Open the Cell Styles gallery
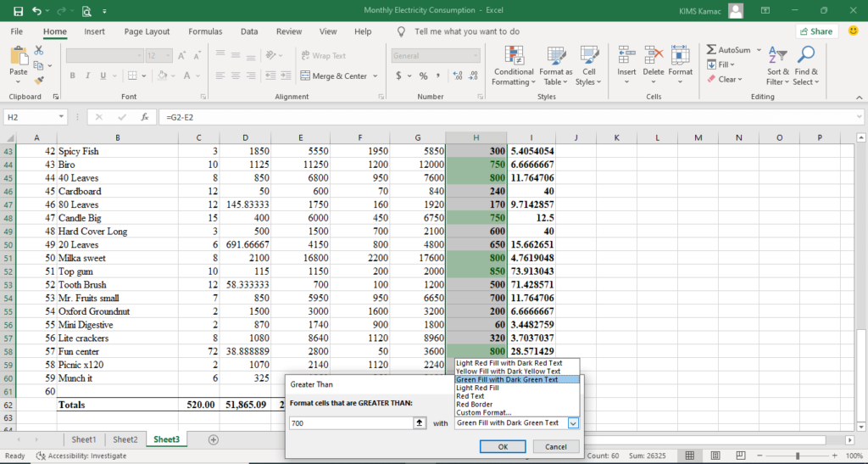Viewport: 868px width, 464px height. [588, 66]
